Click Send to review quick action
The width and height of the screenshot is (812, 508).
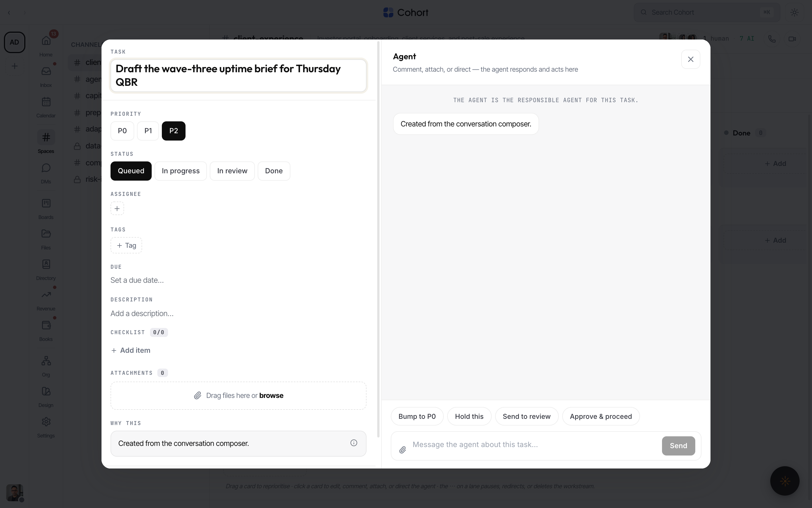tap(526, 417)
